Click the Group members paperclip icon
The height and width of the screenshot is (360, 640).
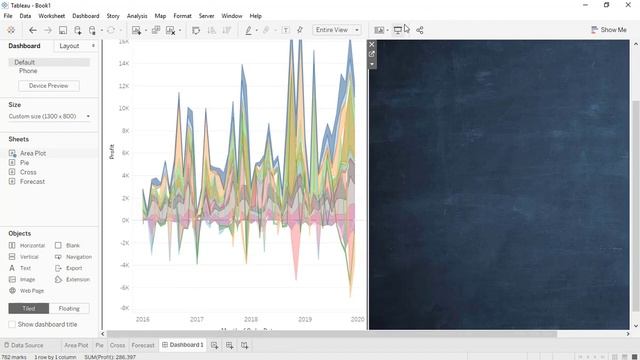pyautogui.click(x=267, y=30)
